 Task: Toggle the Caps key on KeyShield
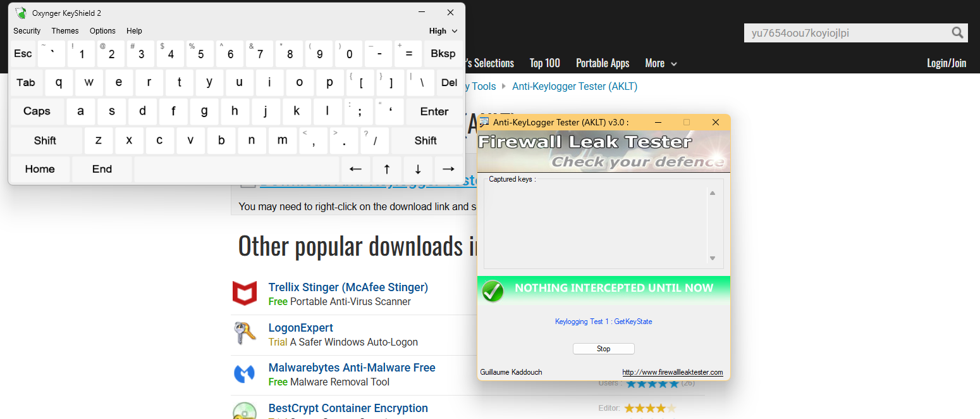[37, 111]
